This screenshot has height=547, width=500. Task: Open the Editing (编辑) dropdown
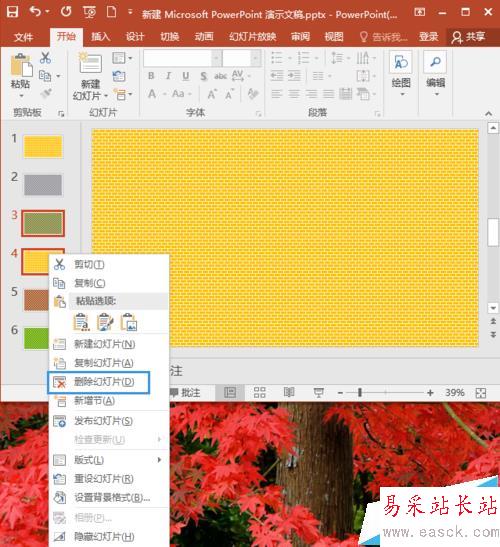pyautogui.click(x=435, y=75)
